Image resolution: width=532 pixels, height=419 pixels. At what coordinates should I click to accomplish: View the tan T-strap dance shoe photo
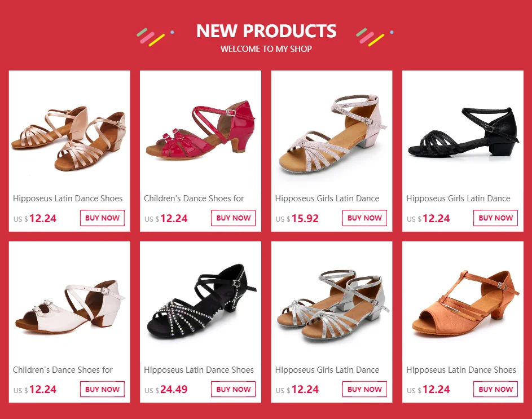(x=463, y=302)
